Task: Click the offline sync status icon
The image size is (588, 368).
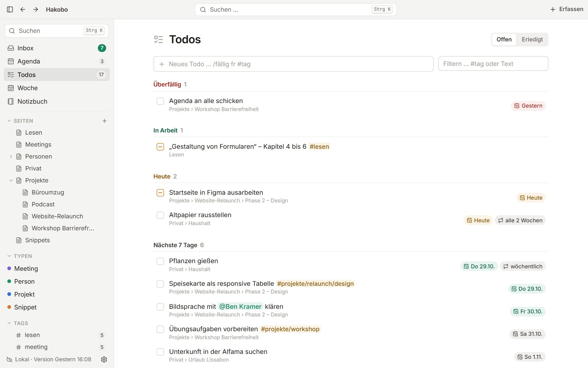Action: tap(9, 359)
